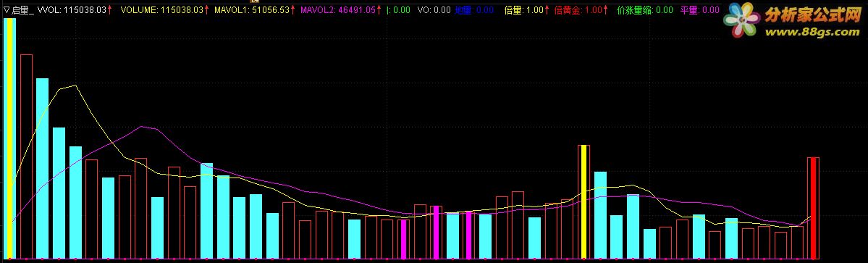
Task: Expand the 启量 indicator triangle
Action: click(6, 10)
